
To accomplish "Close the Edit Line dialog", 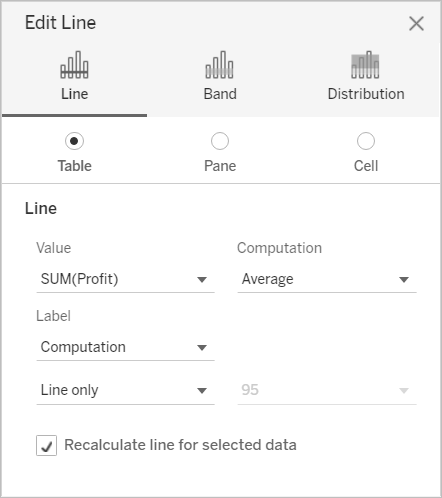I will point(416,24).
